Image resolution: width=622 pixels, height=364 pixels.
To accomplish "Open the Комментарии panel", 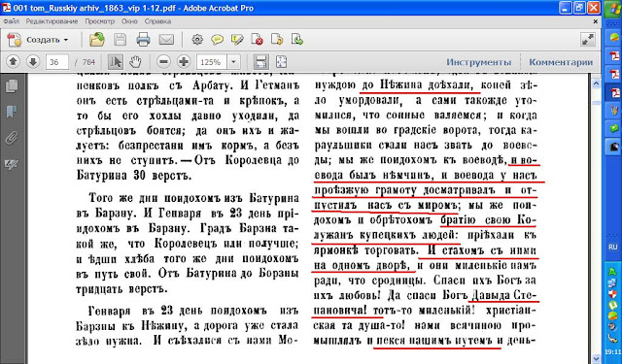I will pos(561,62).
